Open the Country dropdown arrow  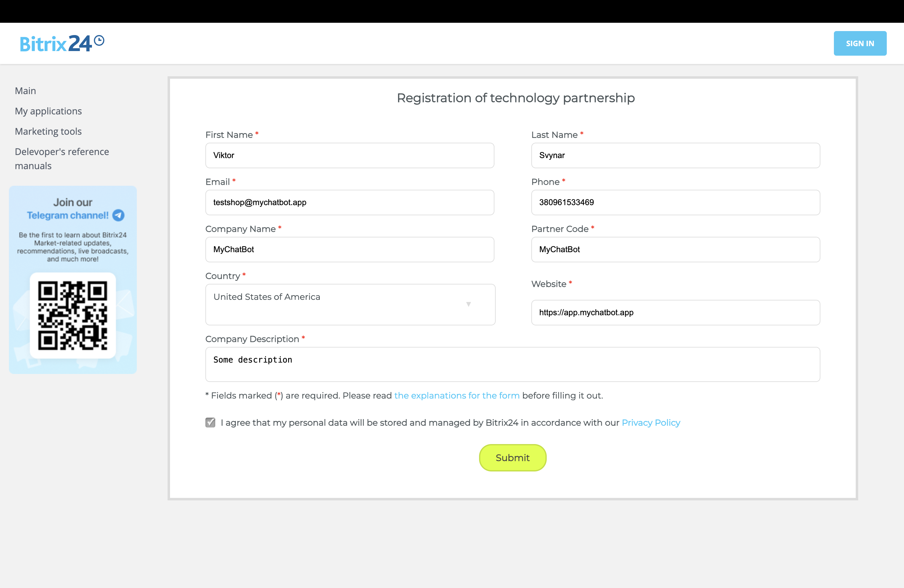click(x=468, y=304)
